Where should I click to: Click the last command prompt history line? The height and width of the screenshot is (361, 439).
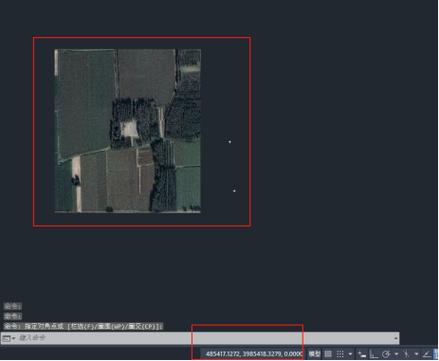point(83,326)
